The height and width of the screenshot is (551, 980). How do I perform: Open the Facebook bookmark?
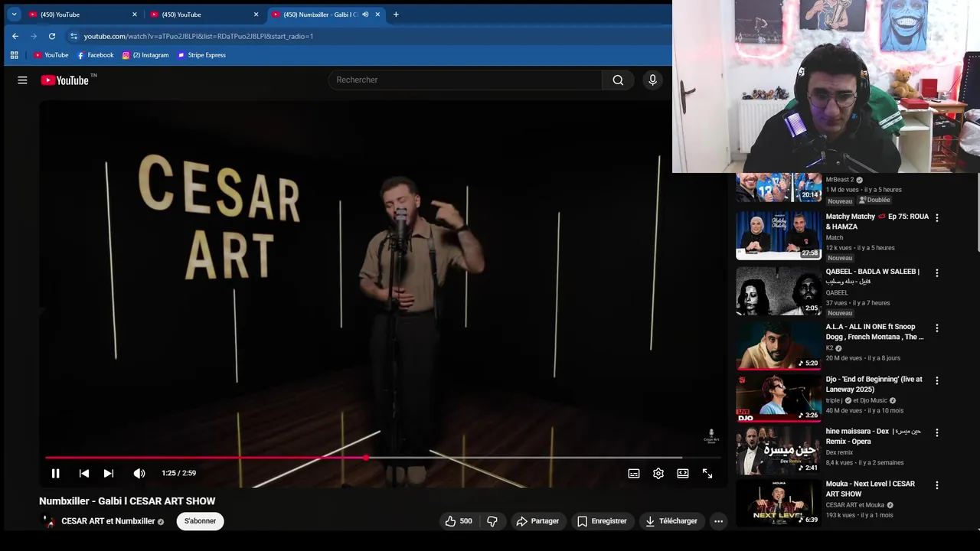pyautogui.click(x=95, y=55)
